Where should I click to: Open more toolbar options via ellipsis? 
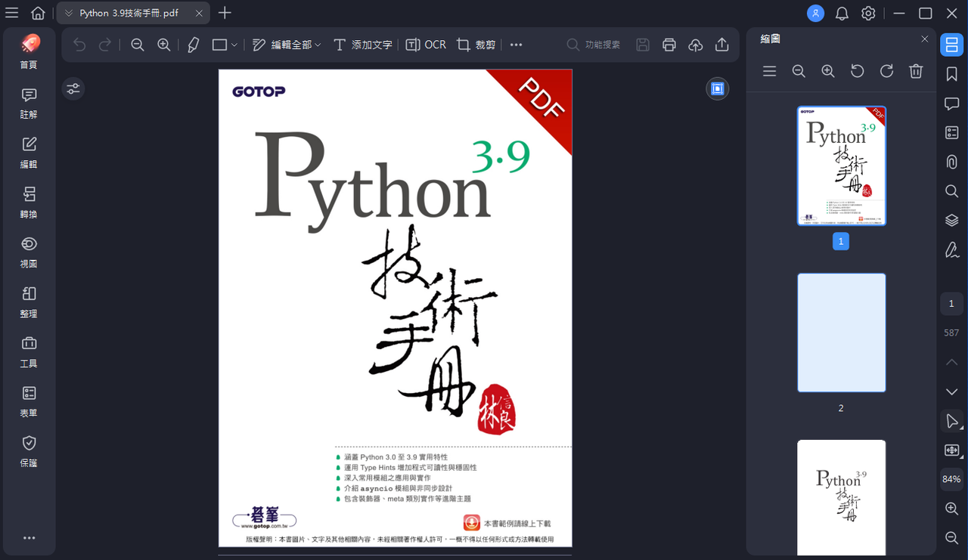pos(516,45)
